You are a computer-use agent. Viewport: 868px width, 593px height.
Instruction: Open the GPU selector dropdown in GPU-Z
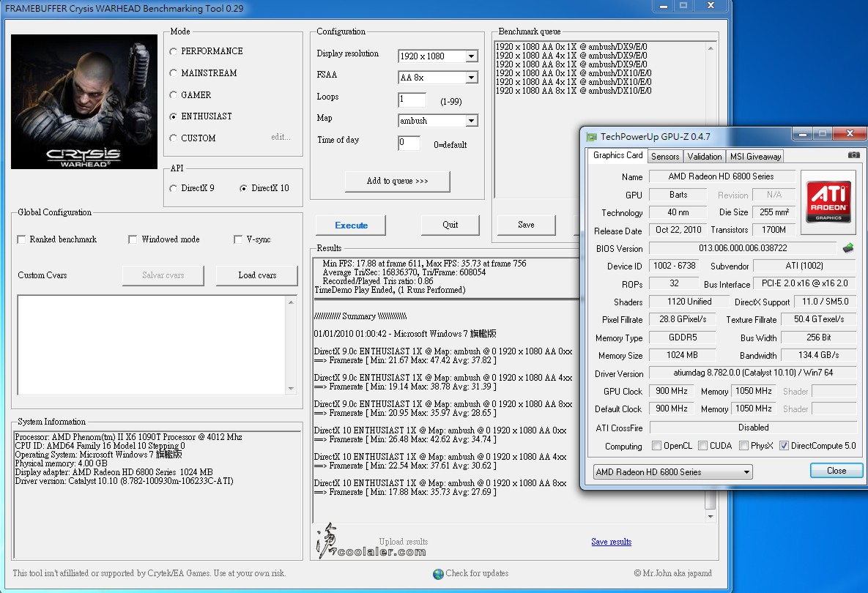pyautogui.click(x=672, y=472)
